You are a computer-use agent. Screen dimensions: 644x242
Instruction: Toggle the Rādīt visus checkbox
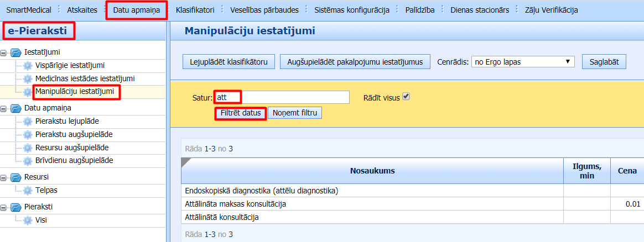pos(406,97)
